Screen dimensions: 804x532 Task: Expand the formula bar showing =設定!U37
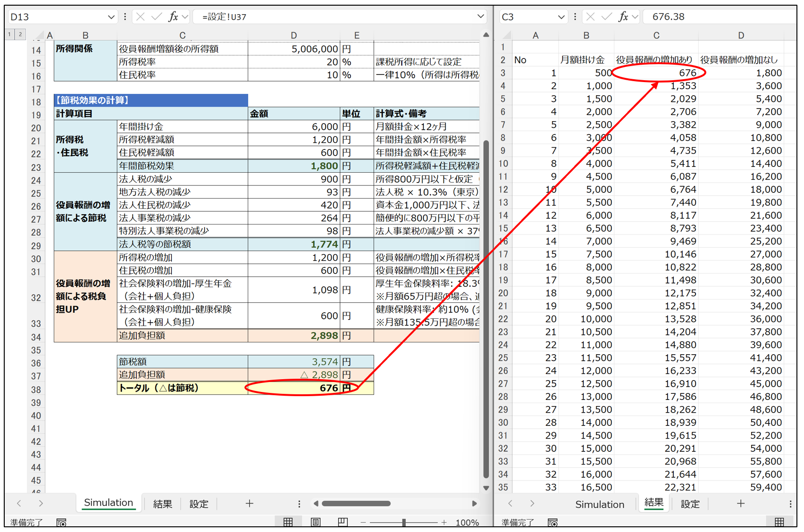point(480,17)
